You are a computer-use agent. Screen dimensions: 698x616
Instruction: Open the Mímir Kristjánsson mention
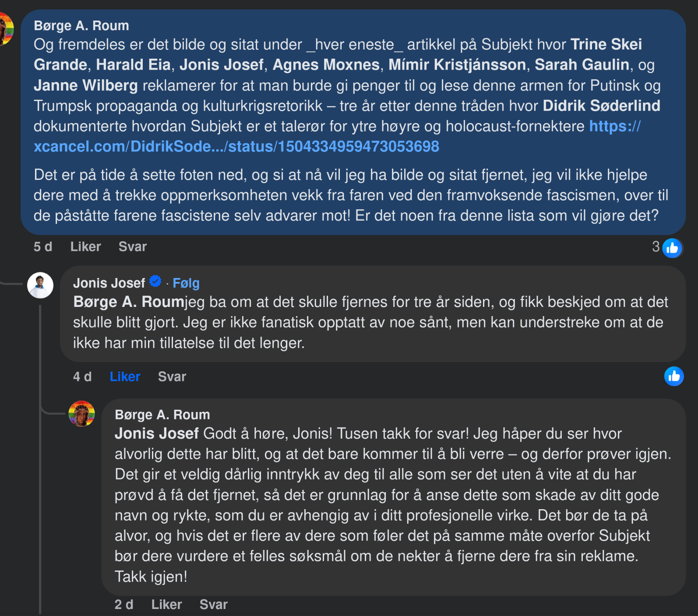[457, 65]
